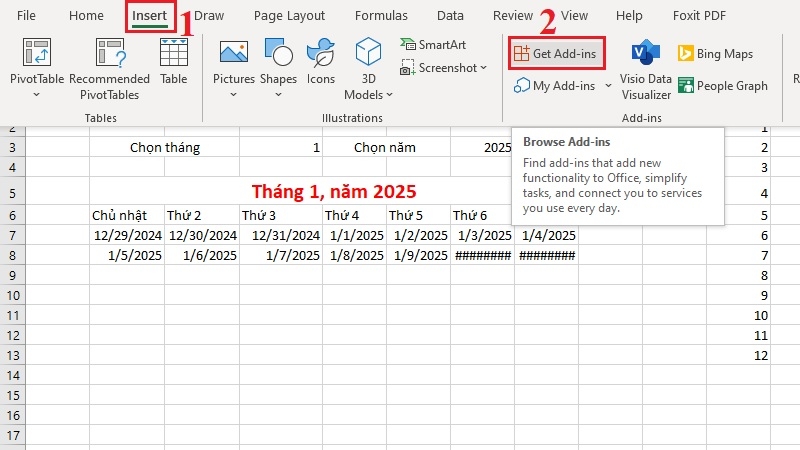Expand the Shapes dropdown arrow

click(279, 94)
